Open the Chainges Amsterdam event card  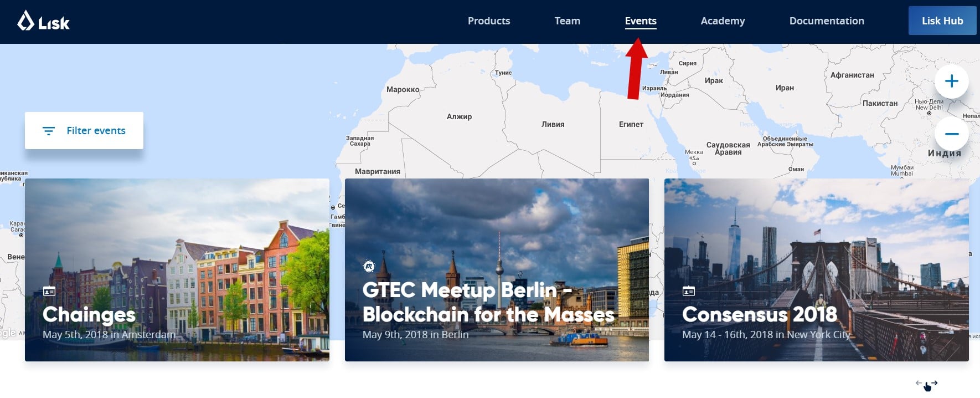pos(177,270)
